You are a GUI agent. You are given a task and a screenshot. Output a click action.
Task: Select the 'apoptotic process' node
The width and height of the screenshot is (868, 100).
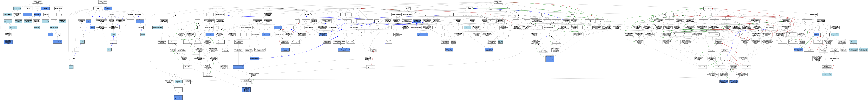pyautogui.click(x=279, y=35)
